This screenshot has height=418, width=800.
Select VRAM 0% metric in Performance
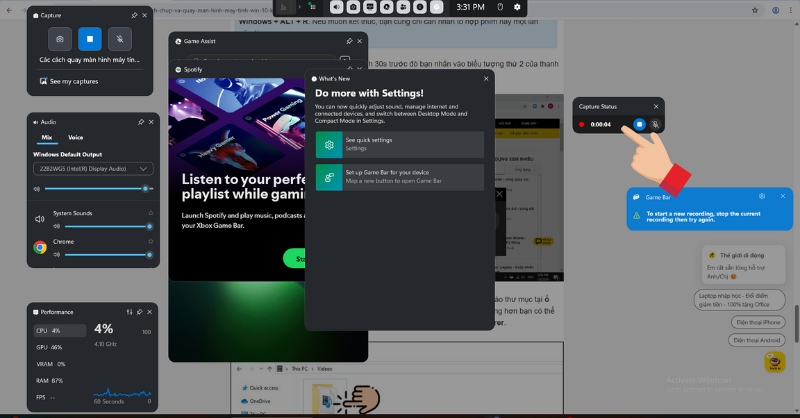[x=60, y=364]
